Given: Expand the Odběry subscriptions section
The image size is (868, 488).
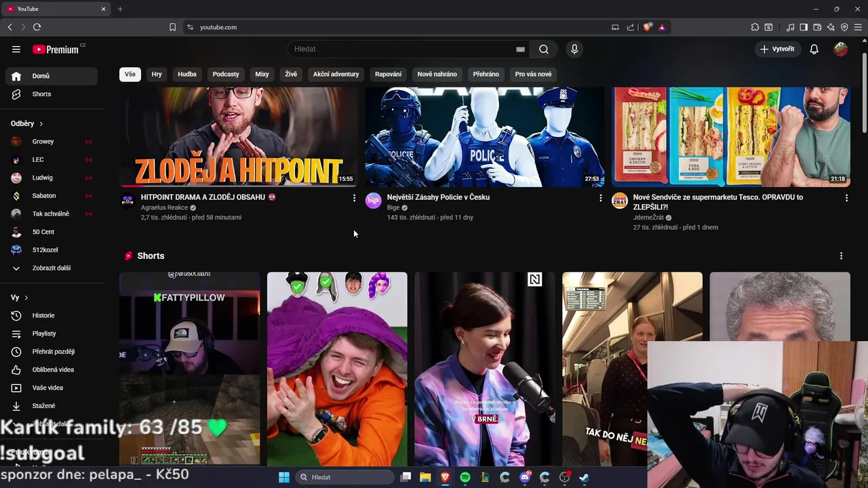Looking at the screenshot, I should point(27,123).
